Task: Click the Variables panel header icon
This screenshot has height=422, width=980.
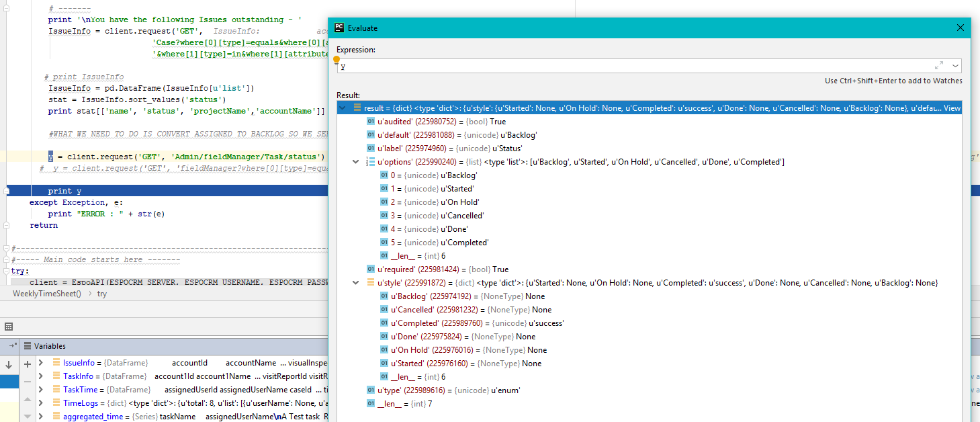Action: coord(28,346)
